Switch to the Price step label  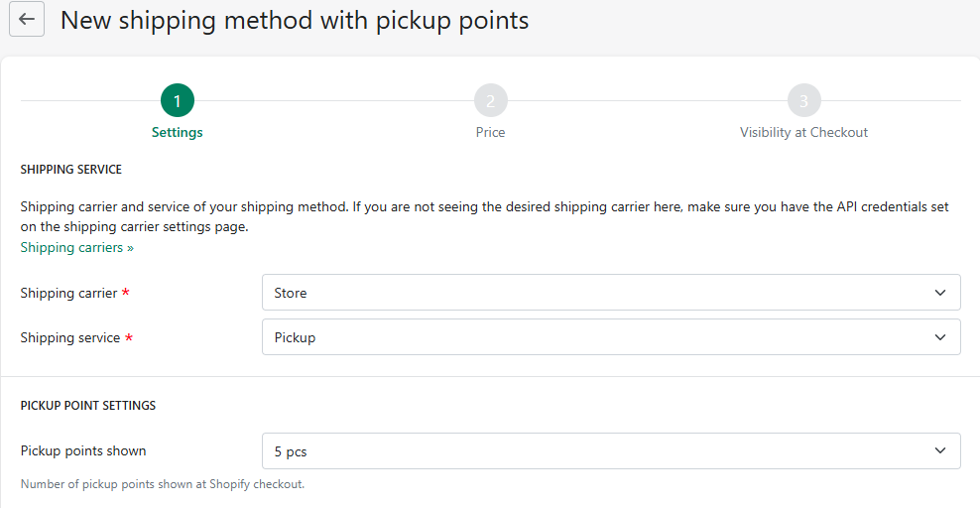pos(490,132)
